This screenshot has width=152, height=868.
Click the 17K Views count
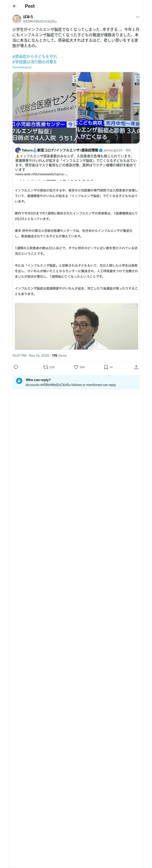(59, 356)
